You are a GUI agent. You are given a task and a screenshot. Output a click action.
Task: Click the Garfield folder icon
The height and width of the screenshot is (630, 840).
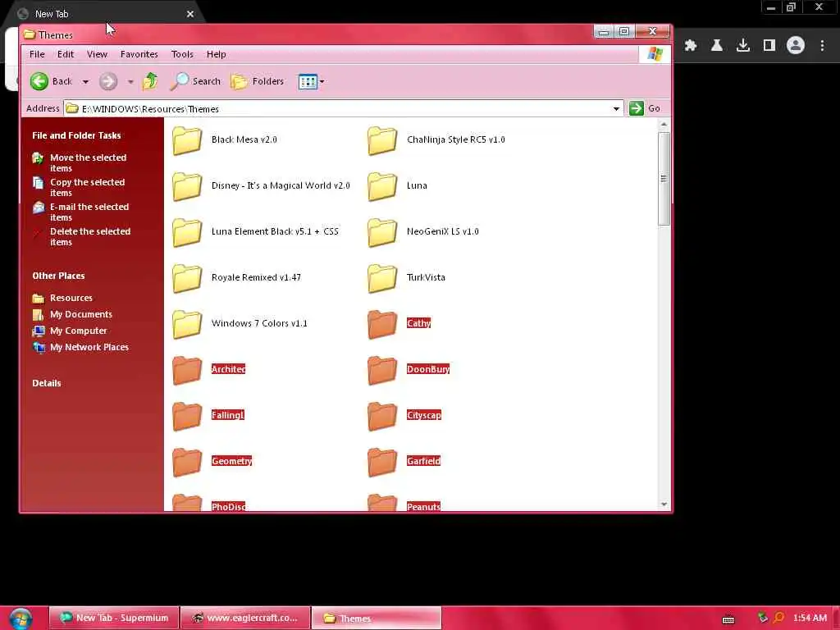pos(382,462)
